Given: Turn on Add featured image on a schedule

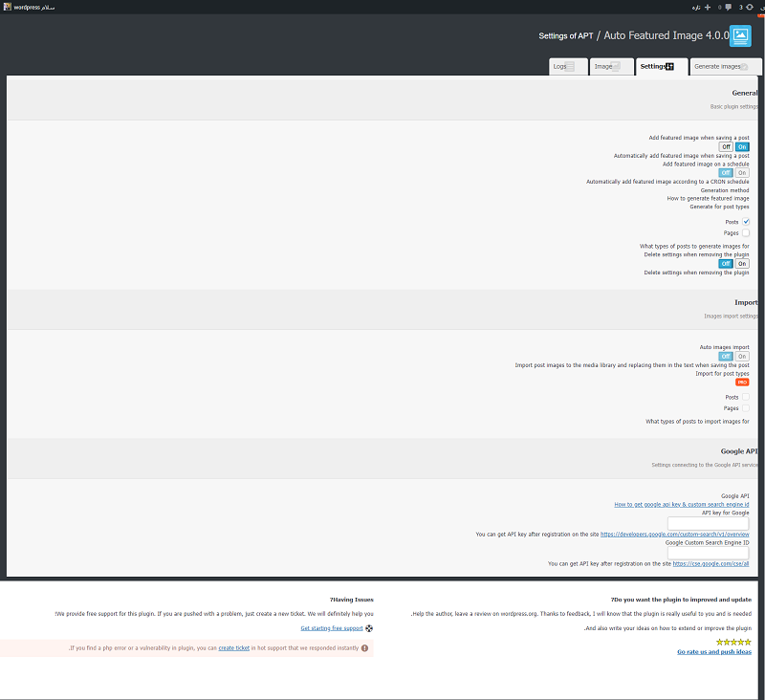Looking at the screenshot, I should point(742,173).
